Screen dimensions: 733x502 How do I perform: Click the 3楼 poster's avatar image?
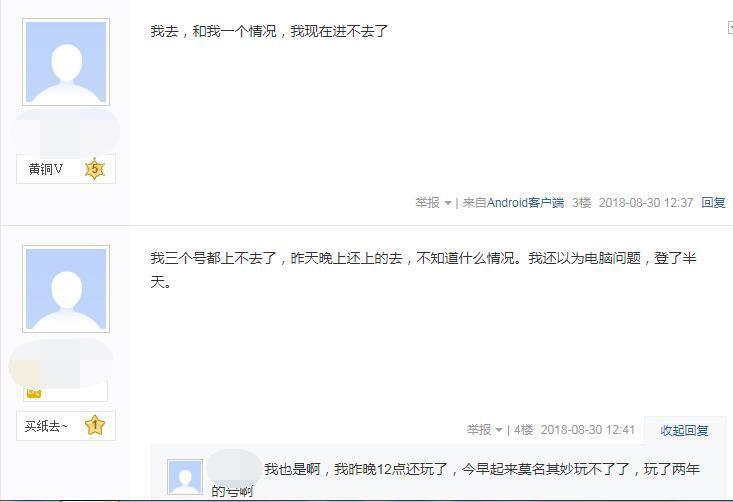(66, 62)
